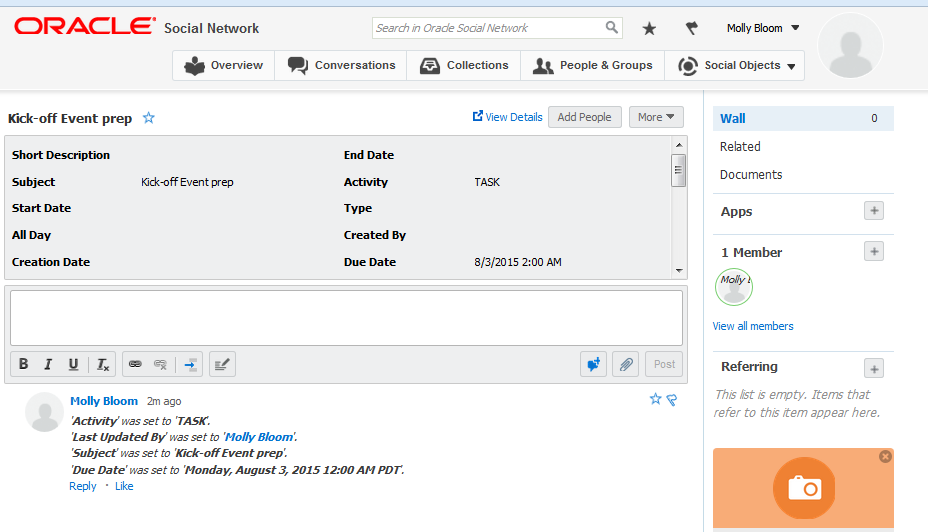
Task: Open favorites star in header
Action: 649,28
